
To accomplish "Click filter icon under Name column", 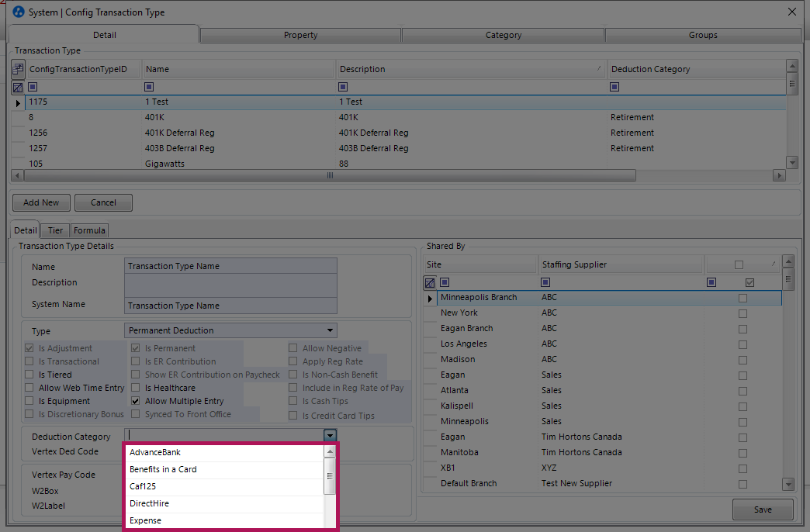I will pyautogui.click(x=150, y=87).
